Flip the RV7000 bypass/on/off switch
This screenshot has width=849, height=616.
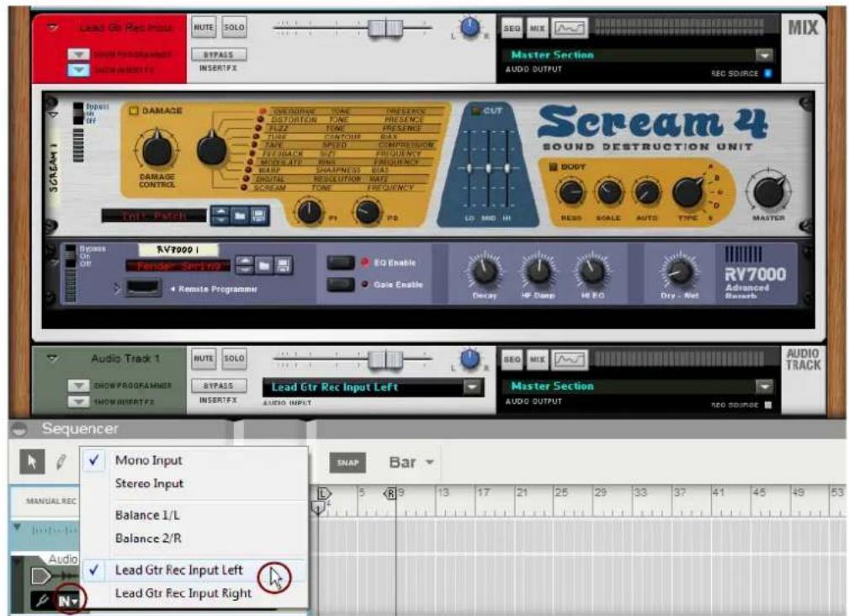(x=71, y=256)
